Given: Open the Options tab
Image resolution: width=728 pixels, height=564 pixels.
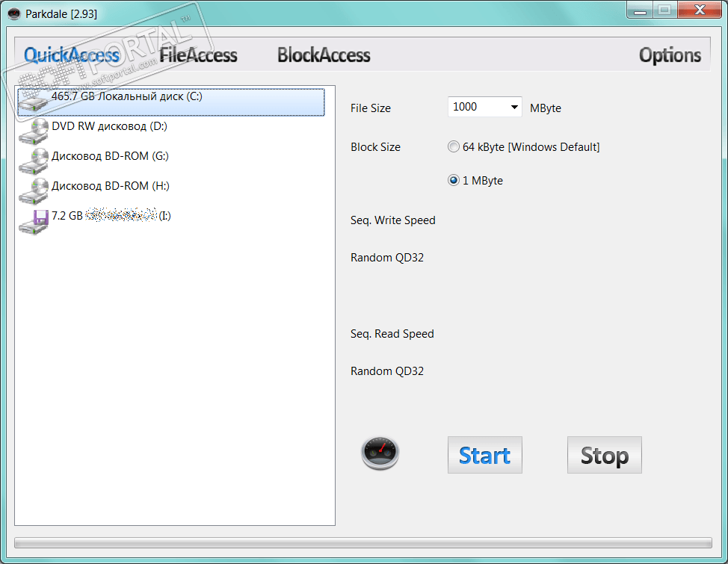Looking at the screenshot, I should (670, 55).
